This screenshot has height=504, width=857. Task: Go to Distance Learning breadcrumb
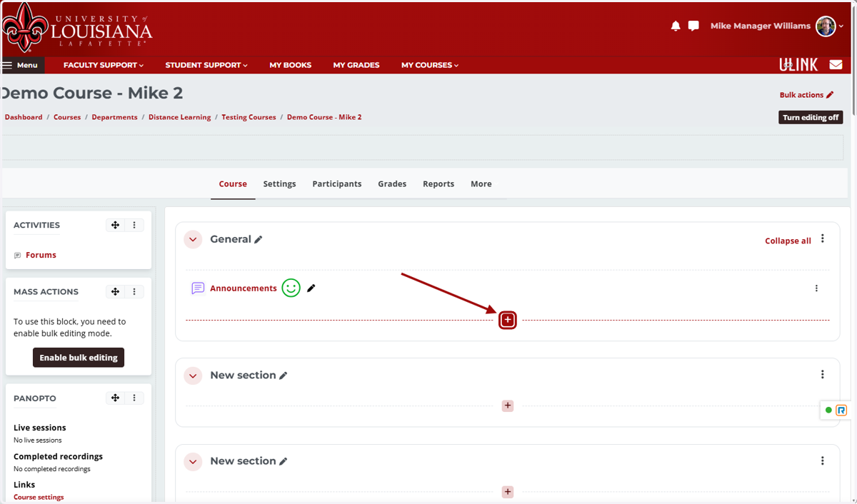179,117
